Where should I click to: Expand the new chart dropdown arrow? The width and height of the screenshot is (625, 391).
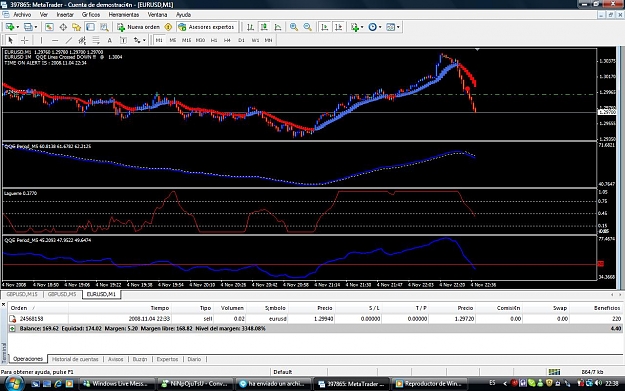pos(18,27)
